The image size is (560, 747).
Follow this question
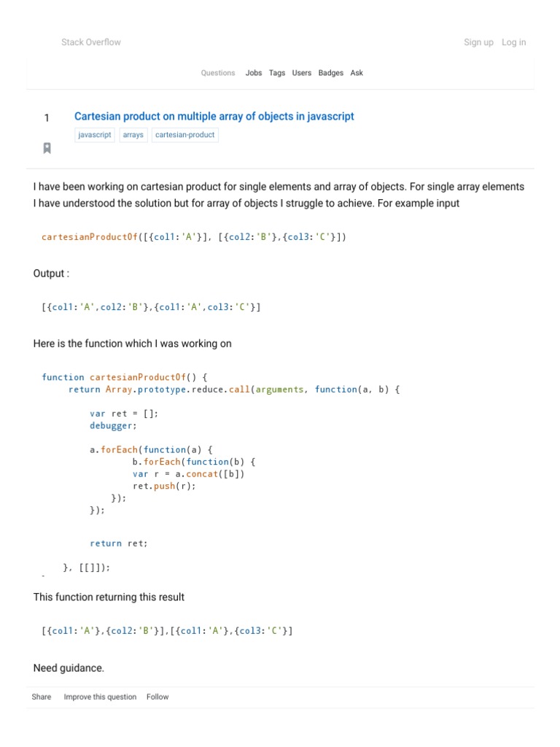(x=157, y=697)
